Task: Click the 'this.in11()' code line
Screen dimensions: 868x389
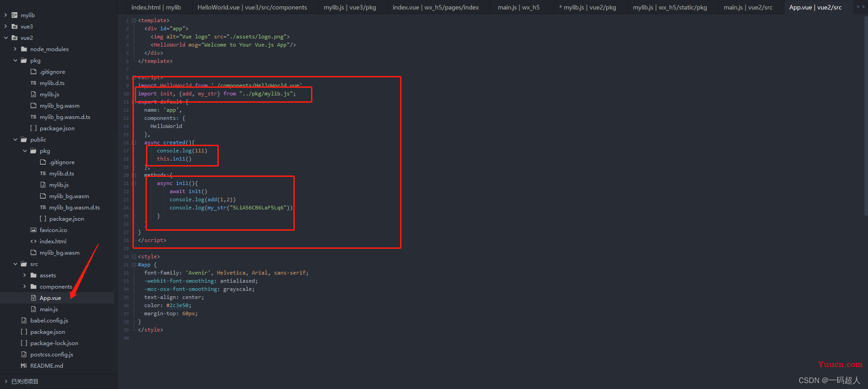Action: 174,159
